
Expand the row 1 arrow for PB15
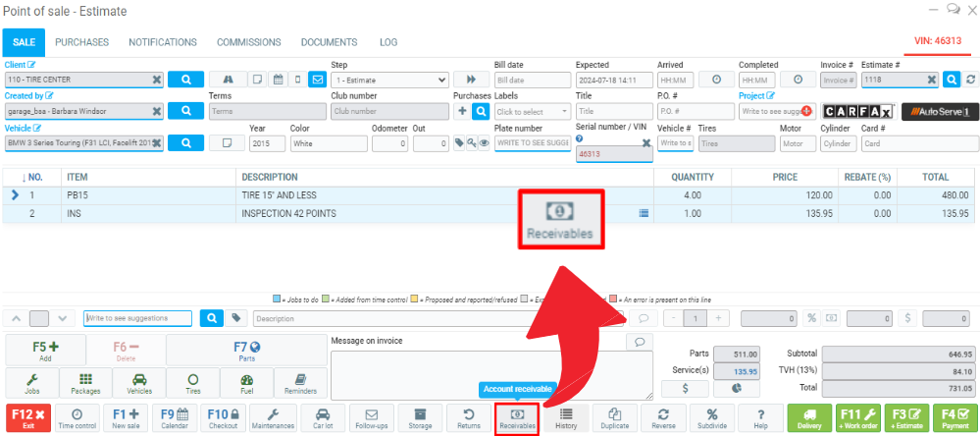[15, 194]
